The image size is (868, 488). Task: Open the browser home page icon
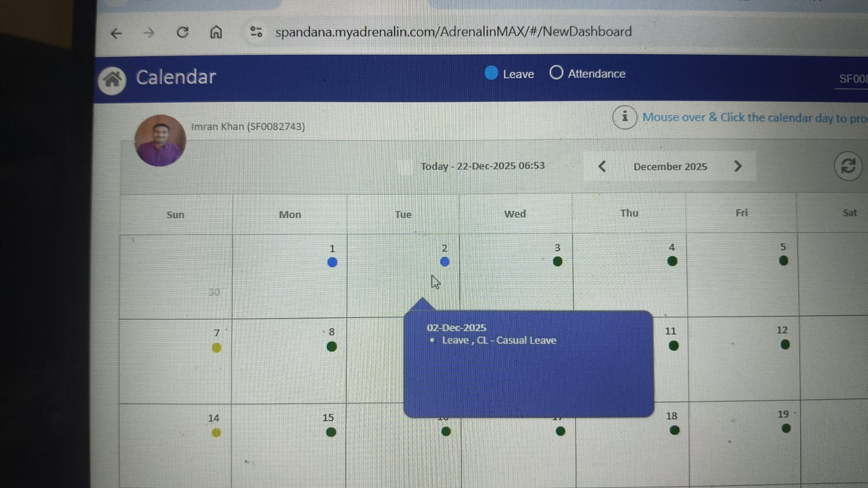point(216,33)
